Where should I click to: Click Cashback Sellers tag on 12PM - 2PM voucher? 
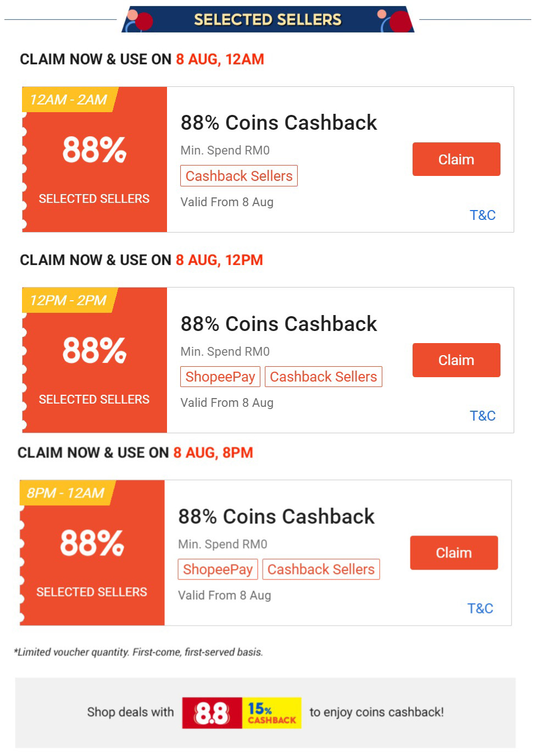pyautogui.click(x=324, y=377)
